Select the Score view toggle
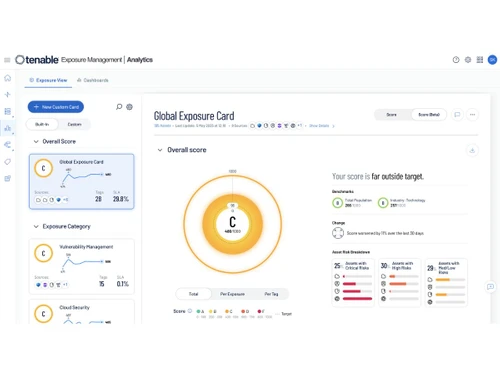The width and height of the screenshot is (500, 375). click(391, 115)
